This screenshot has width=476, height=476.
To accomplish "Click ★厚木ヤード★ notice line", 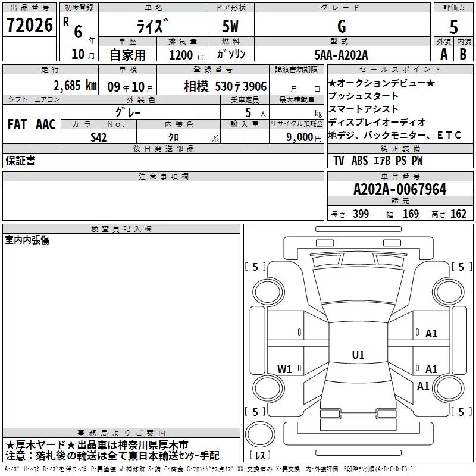I will pos(97,445).
